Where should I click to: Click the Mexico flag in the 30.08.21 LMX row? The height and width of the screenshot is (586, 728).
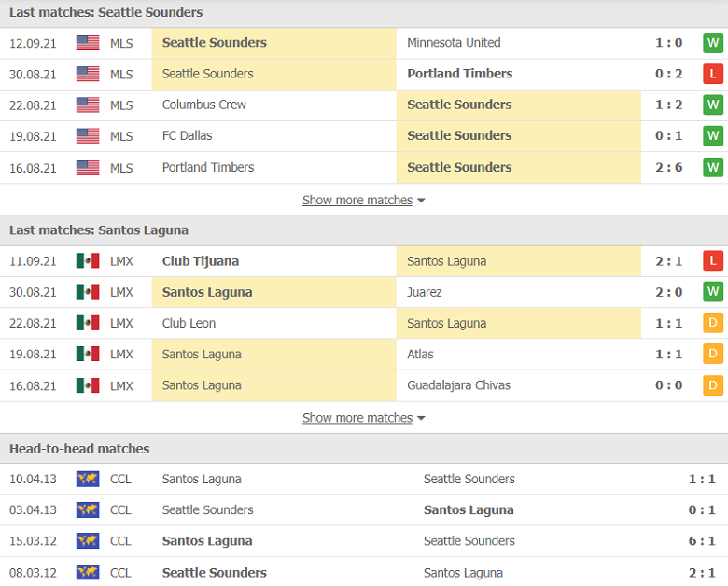click(88, 292)
